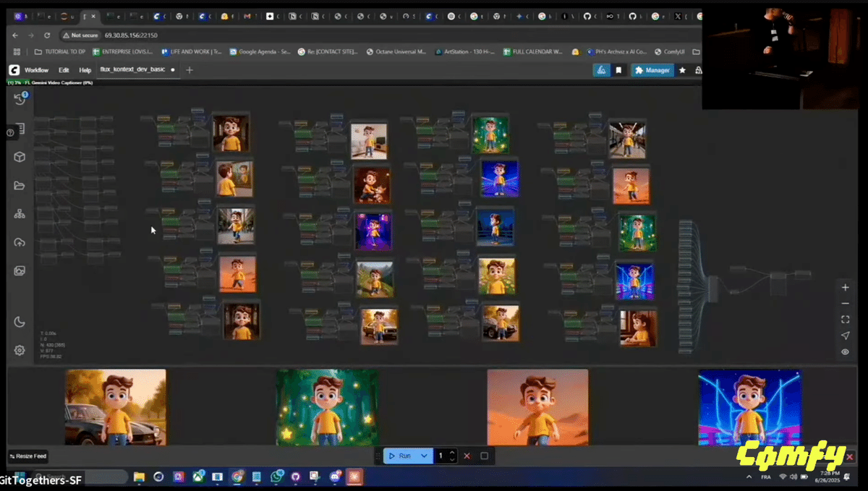Viewport: 868px width, 491px height.
Task: Open the Manager button
Action: click(653, 70)
